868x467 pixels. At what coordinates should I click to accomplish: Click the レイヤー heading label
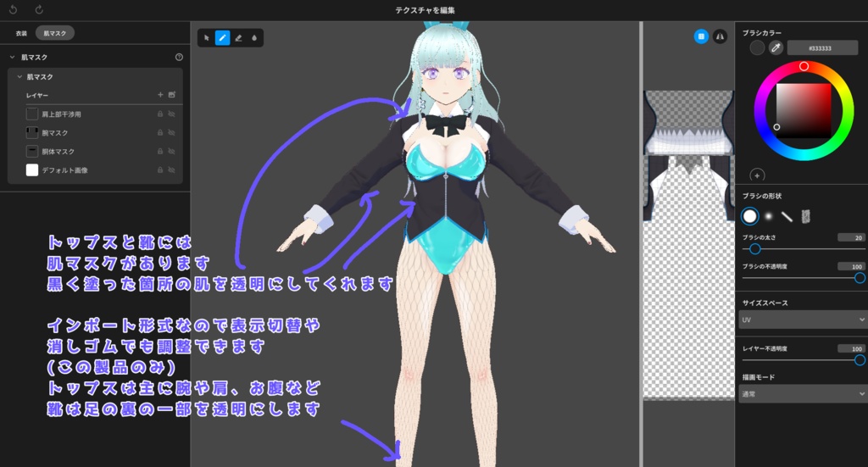[37, 95]
